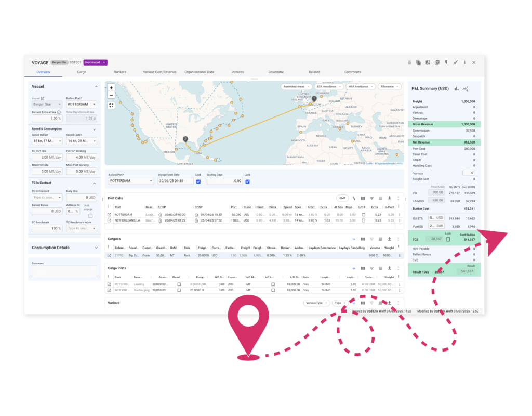Add a new cargo with the plus icon

[354, 239]
